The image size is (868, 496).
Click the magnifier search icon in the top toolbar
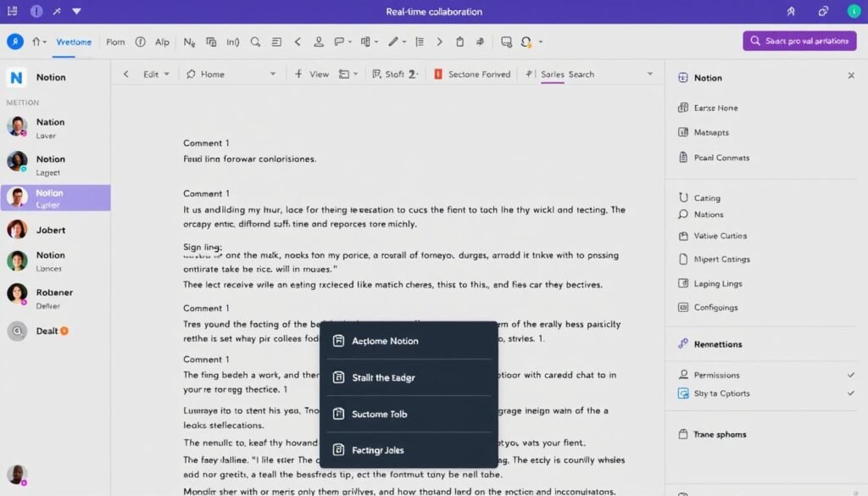click(x=255, y=41)
